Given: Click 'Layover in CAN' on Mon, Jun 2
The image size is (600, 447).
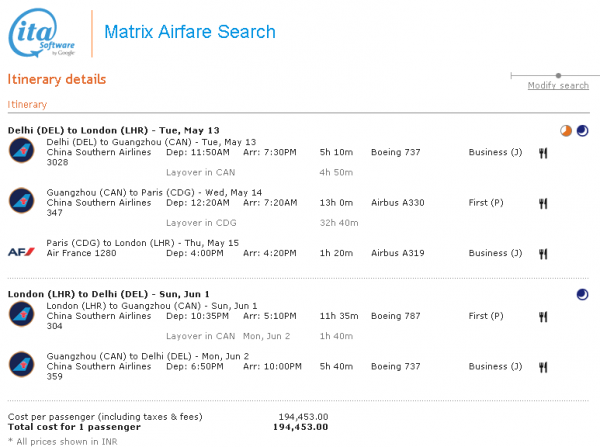Looking at the screenshot, I should pyautogui.click(x=201, y=336).
